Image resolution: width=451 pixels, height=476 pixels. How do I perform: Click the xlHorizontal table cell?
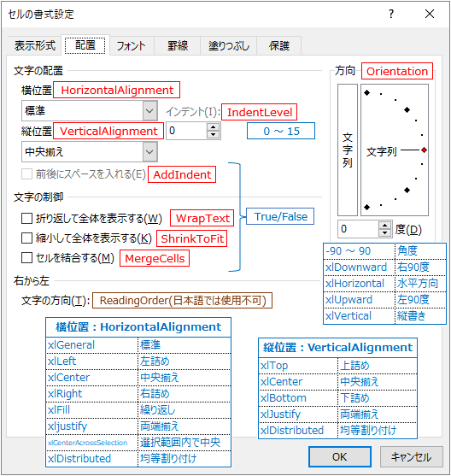(x=360, y=284)
